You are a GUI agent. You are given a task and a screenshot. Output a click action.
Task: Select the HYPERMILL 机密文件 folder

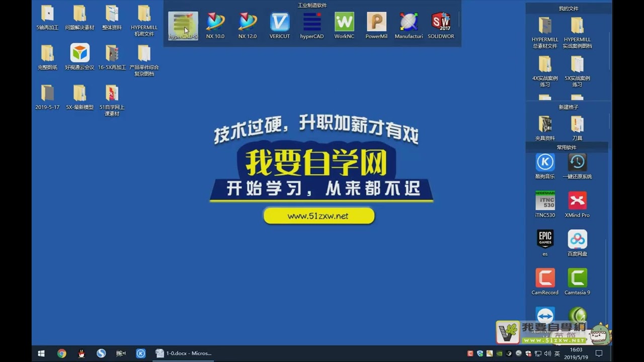pyautogui.click(x=144, y=21)
